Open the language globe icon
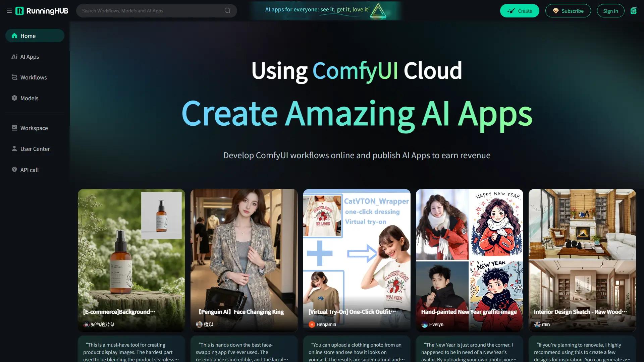This screenshot has height=362, width=644. (633, 11)
